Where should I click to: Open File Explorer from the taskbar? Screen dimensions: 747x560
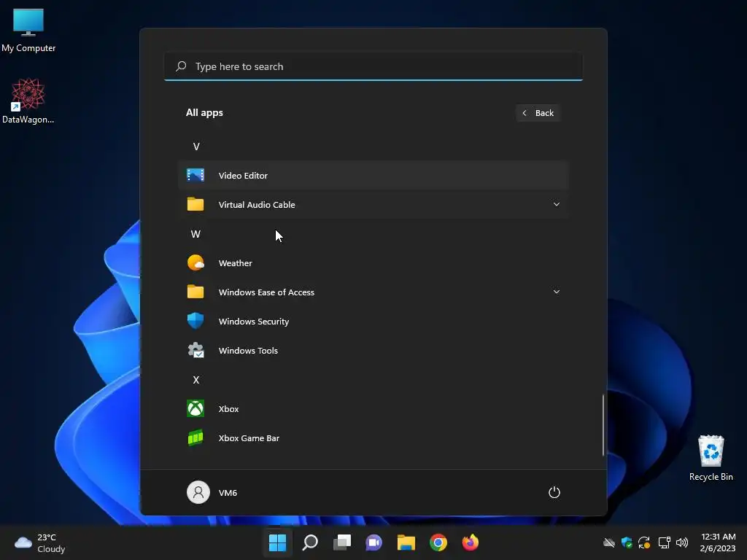(406, 542)
